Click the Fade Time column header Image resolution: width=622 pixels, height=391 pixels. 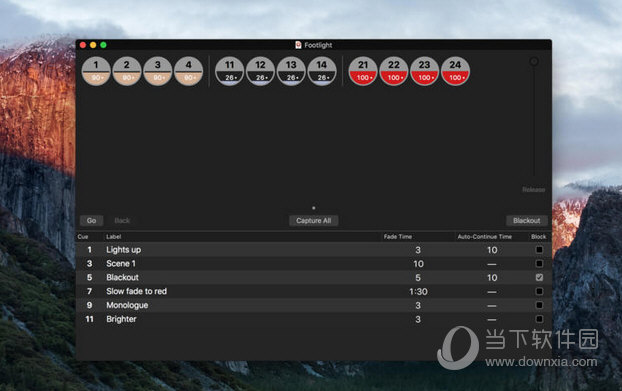click(x=398, y=237)
